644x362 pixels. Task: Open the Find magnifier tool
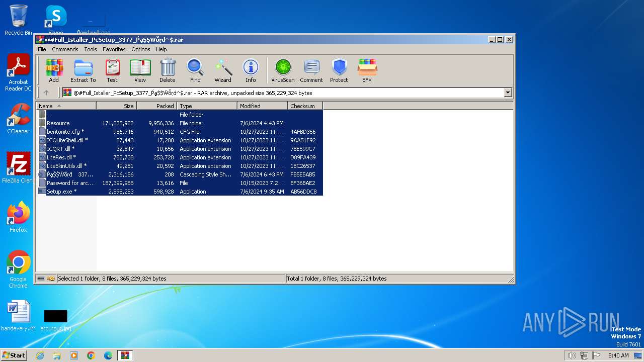(195, 70)
